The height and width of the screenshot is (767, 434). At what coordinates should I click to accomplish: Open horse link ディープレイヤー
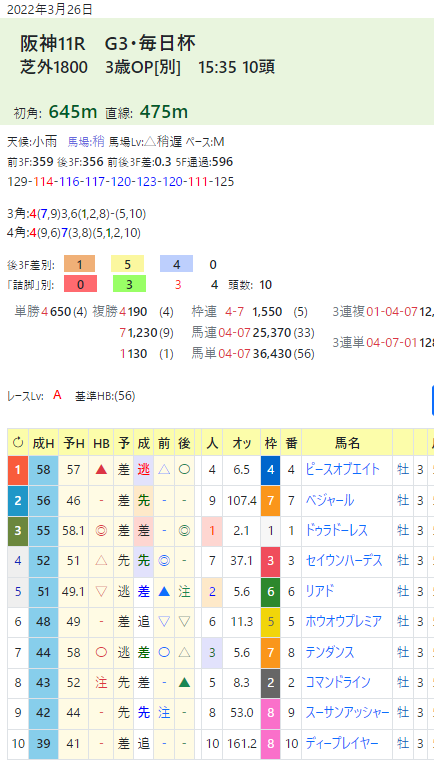[342, 743]
